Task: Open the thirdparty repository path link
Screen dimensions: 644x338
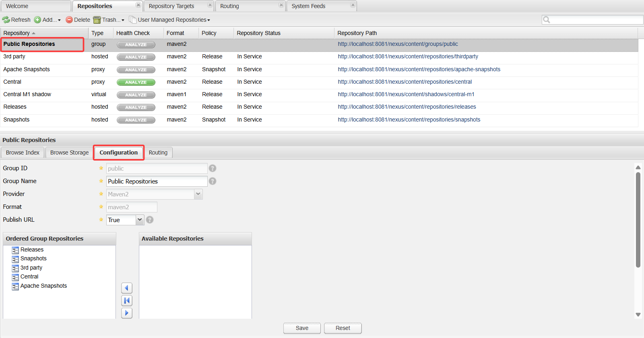Action: 408,56
